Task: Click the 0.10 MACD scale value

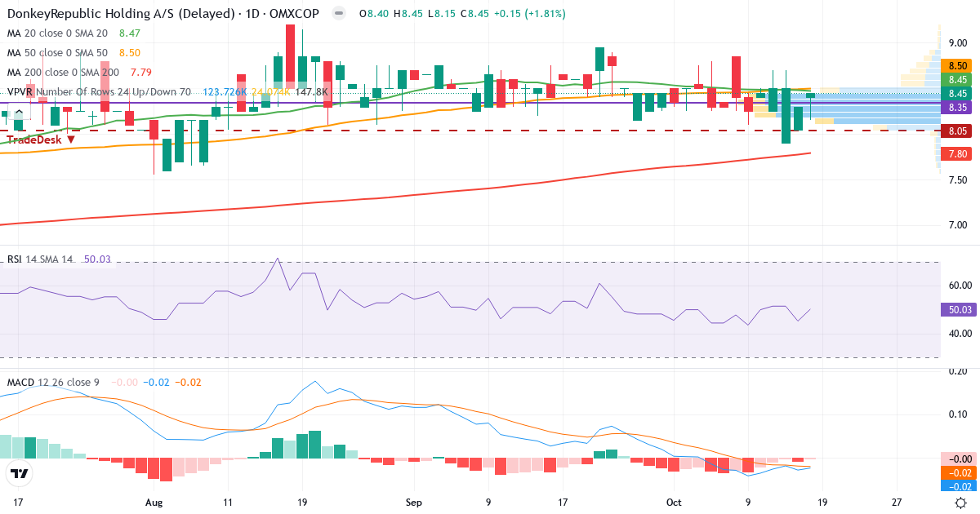Action: [x=958, y=414]
